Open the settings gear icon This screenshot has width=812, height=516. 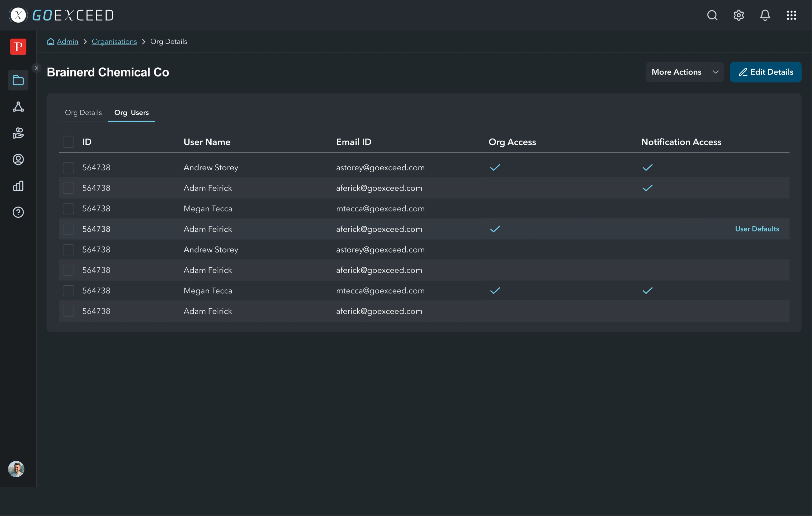[738, 15]
